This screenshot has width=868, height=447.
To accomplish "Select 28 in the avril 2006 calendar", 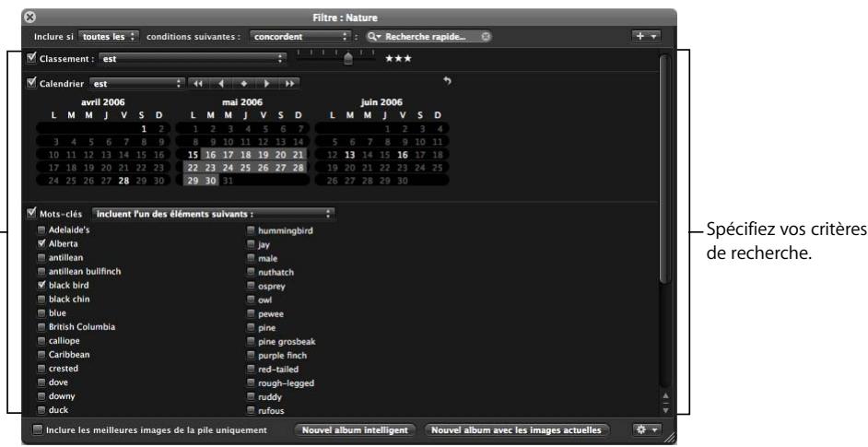I will click(123, 181).
